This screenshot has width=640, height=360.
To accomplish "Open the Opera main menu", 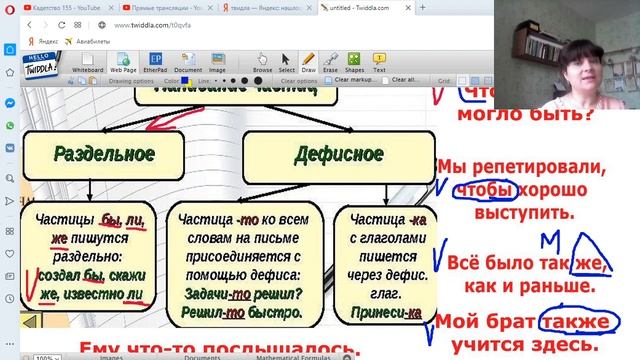I will 10,9.
